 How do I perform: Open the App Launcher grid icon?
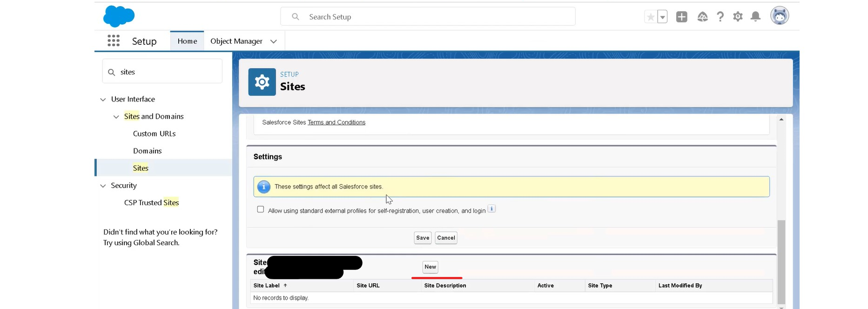tap(114, 41)
